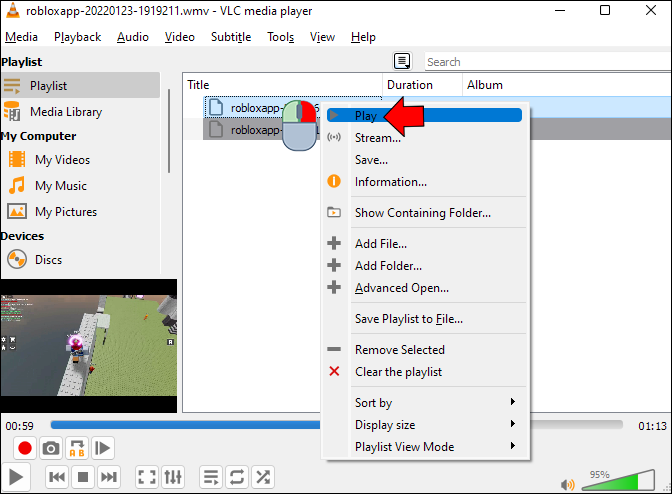Screen dimensions: 672x494
Task: Open the Media menu
Action: click(x=21, y=37)
